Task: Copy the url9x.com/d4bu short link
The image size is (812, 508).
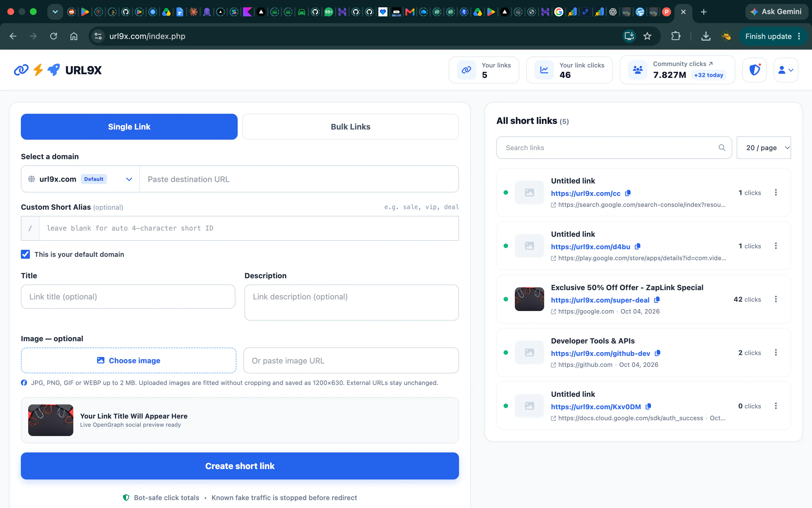Action: [637, 246]
